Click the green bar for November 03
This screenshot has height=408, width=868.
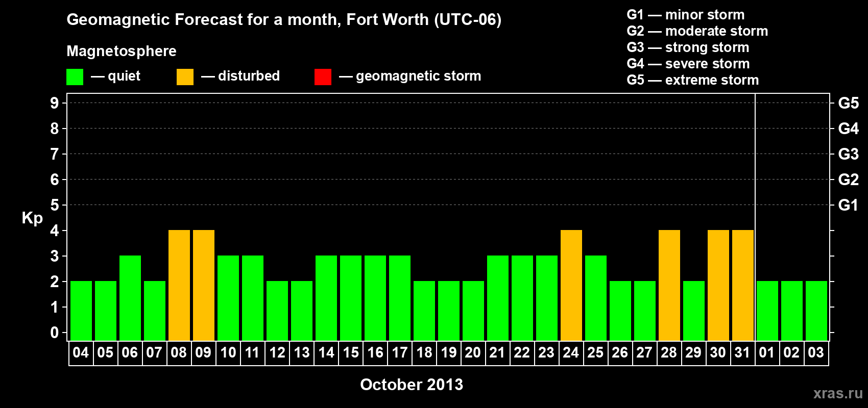tap(816, 311)
